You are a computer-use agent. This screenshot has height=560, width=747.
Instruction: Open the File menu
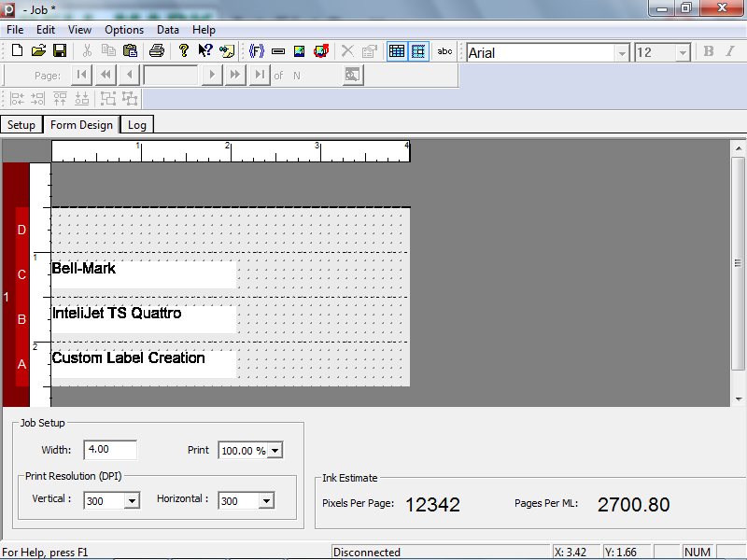point(15,30)
